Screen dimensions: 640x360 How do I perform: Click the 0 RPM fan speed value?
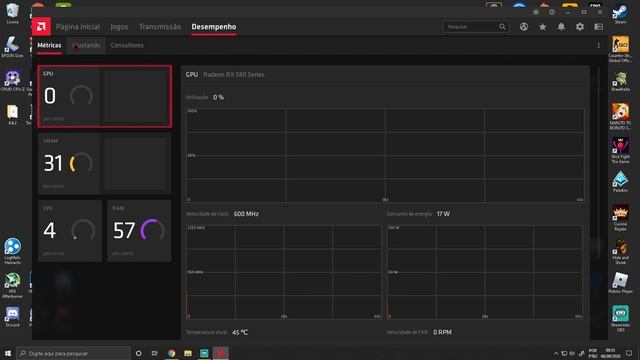point(442,332)
